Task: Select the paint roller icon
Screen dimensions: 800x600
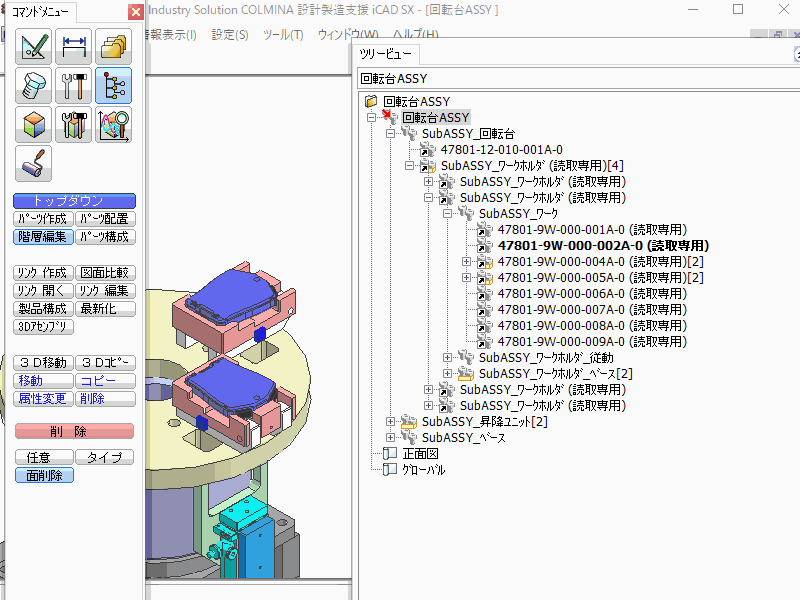Action: pos(34,164)
